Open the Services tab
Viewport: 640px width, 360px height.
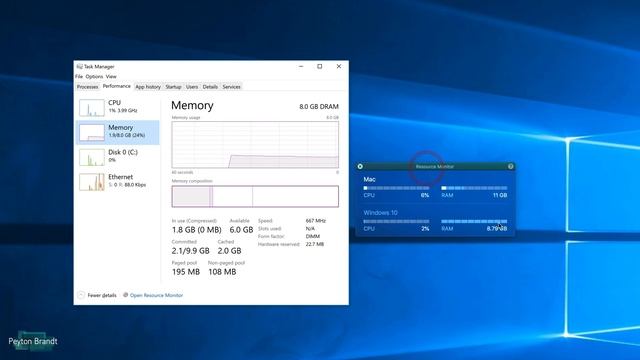[x=231, y=87]
